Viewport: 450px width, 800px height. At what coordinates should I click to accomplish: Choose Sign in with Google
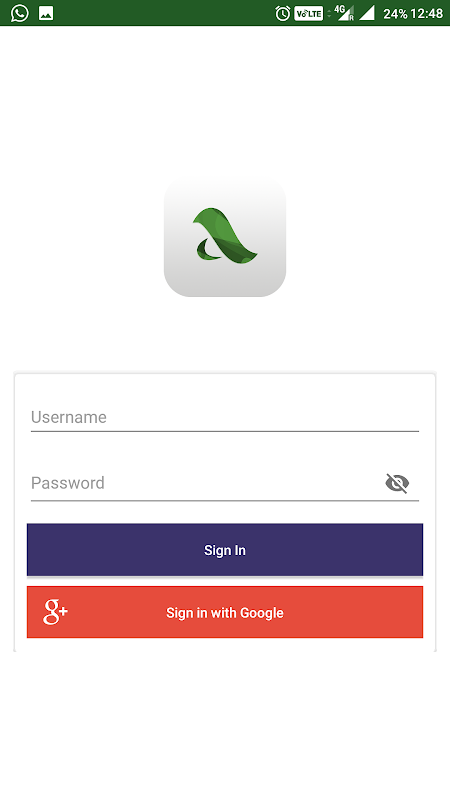click(x=225, y=612)
